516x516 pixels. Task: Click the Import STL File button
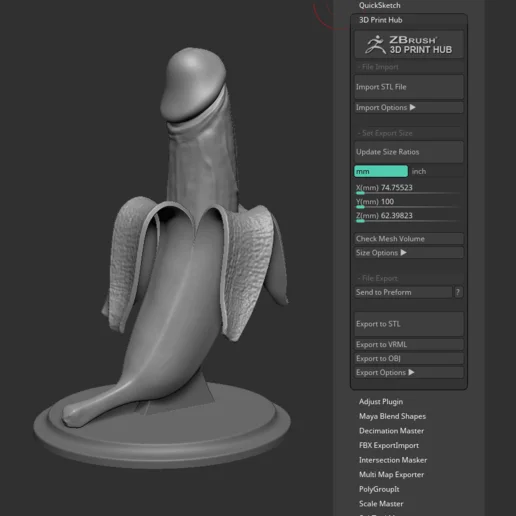coord(409,87)
